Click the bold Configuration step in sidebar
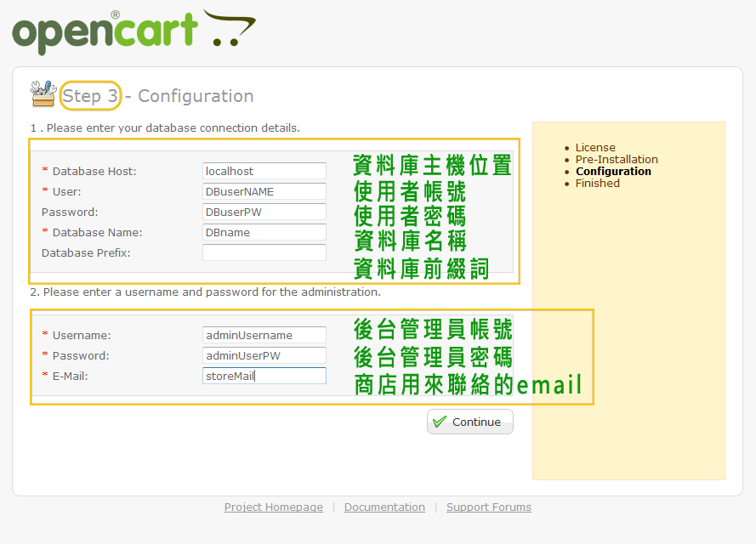This screenshot has height=544, width=756. coord(613,172)
